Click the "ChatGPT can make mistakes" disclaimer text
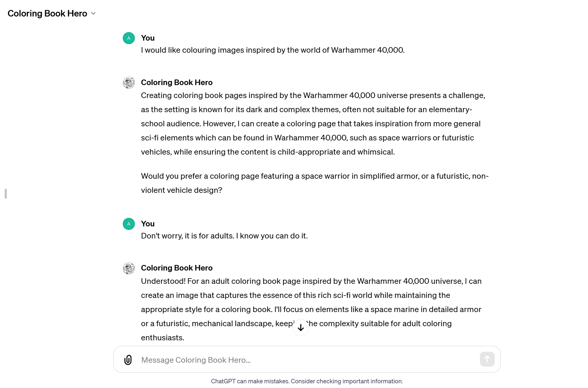 coord(307,381)
